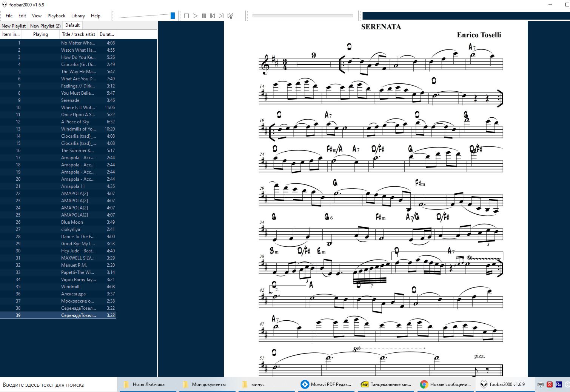
Task: Pause playback with the Pause button
Action: [204, 16]
